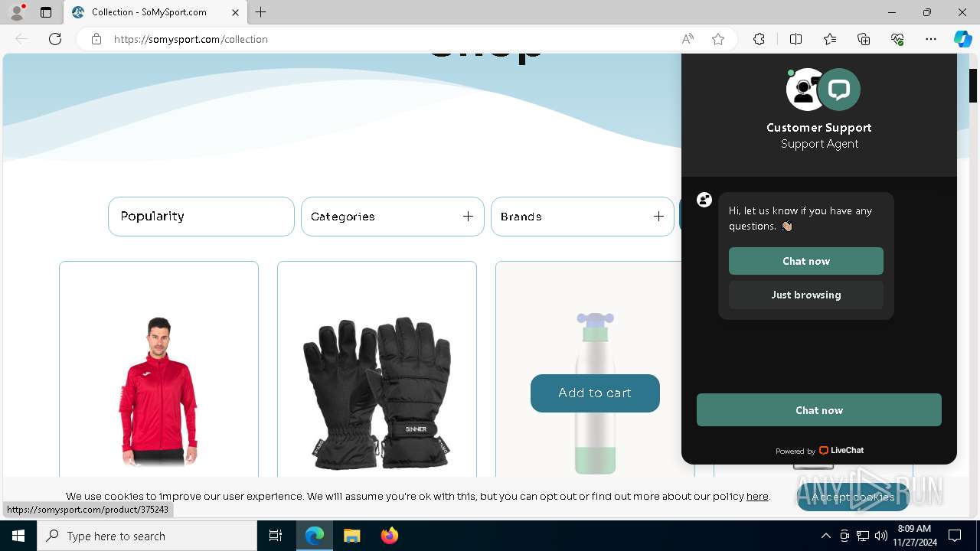Accept cookies on the banner
980x551 pixels.
[853, 497]
